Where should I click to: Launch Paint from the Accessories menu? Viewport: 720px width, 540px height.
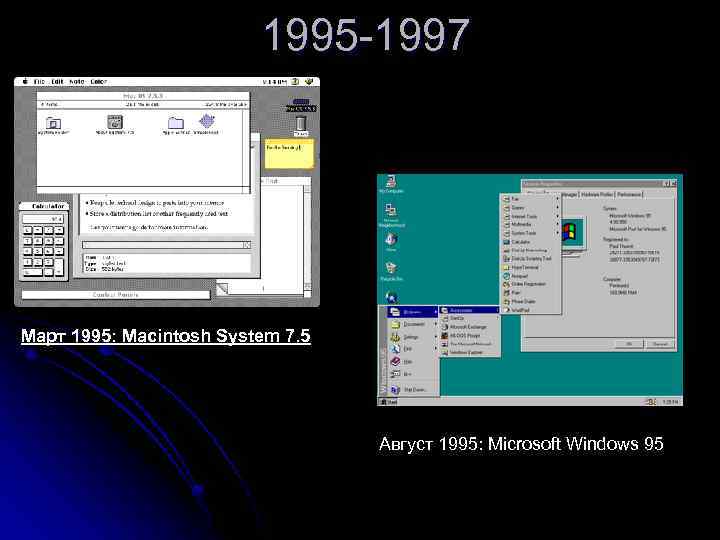530,293
